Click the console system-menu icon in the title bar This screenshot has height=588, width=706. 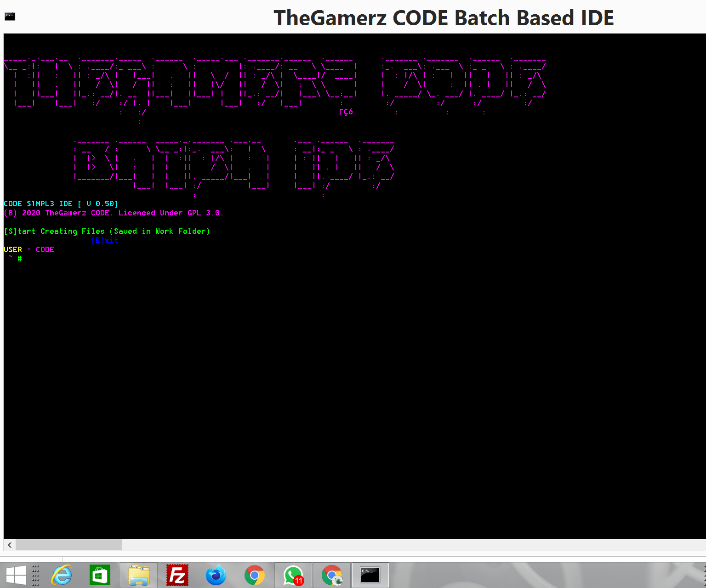9,16
